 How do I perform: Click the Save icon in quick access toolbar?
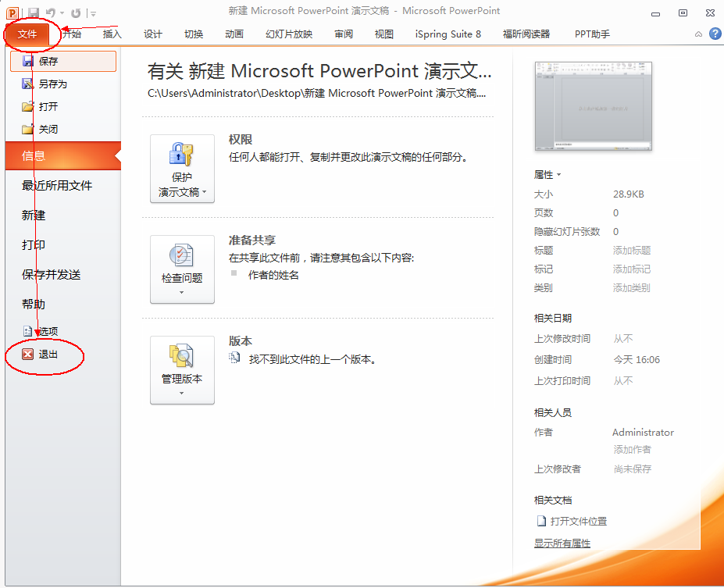pyautogui.click(x=34, y=13)
